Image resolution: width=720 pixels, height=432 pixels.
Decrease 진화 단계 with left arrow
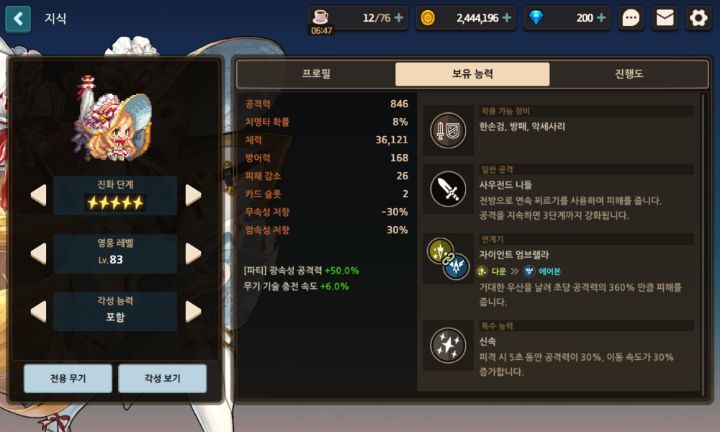tap(39, 195)
